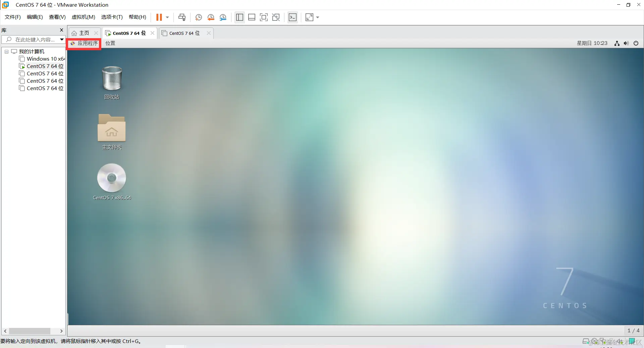644x348 pixels.
Task: Close the 库 library panel
Action: click(61, 30)
